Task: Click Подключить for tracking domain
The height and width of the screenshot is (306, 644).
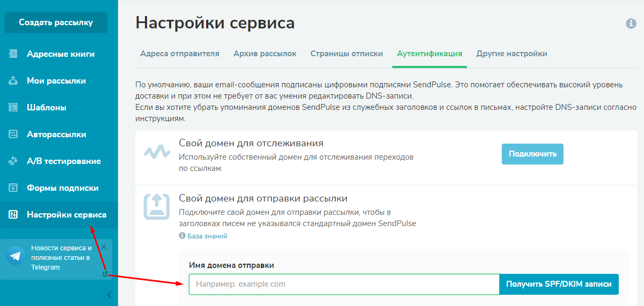Action: coord(532,154)
